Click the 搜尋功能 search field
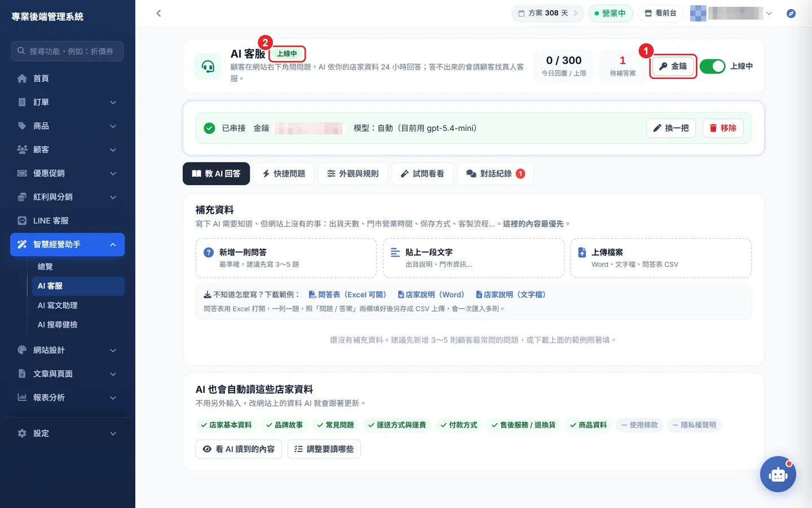Screen dimensions: 812x508 point(68,51)
